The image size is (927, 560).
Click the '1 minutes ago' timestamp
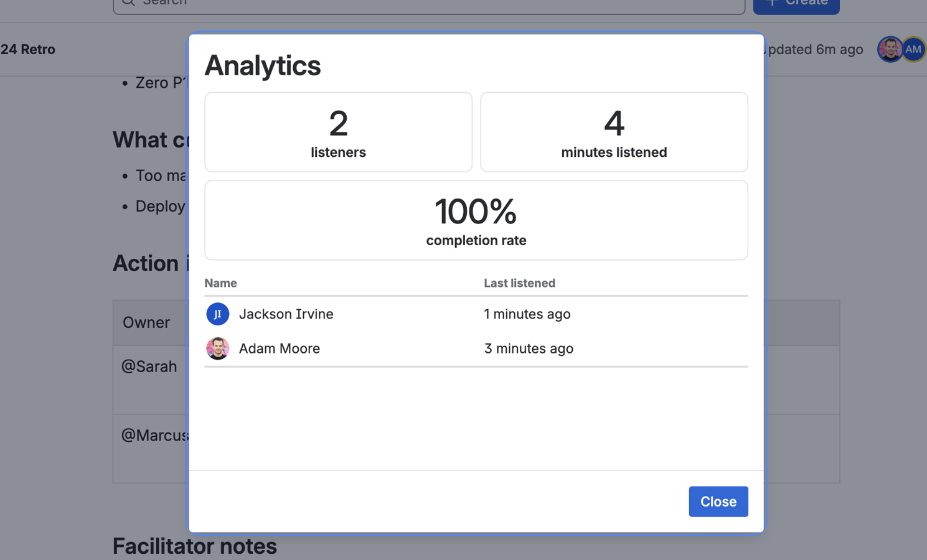click(527, 314)
